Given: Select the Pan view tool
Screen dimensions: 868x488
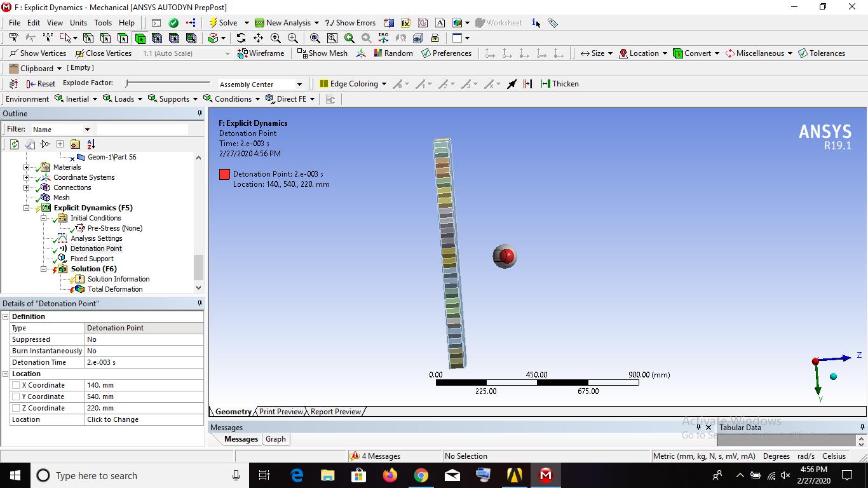Looking at the screenshot, I should (x=258, y=38).
